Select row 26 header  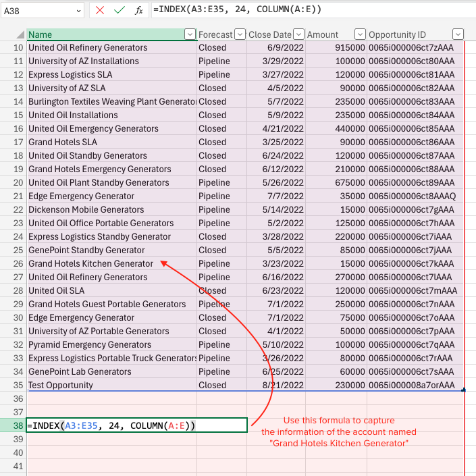(x=14, y=263)
